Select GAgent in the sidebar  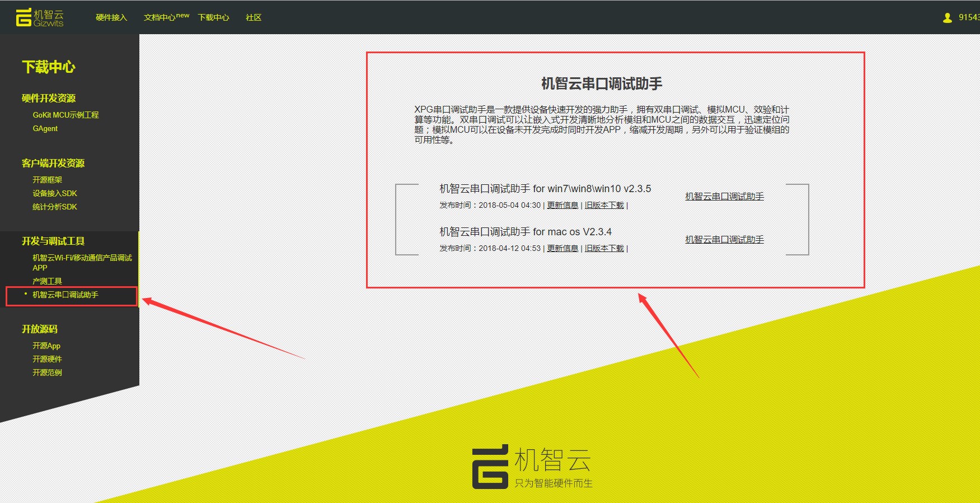(x=45, y=128)
